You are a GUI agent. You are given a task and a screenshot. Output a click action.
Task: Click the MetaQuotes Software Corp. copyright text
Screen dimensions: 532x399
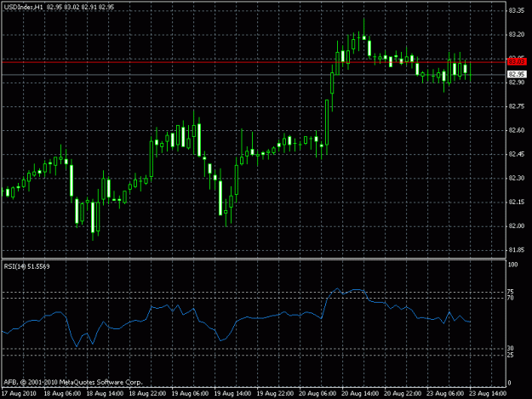pyautogui.click(x=73, y=382)
